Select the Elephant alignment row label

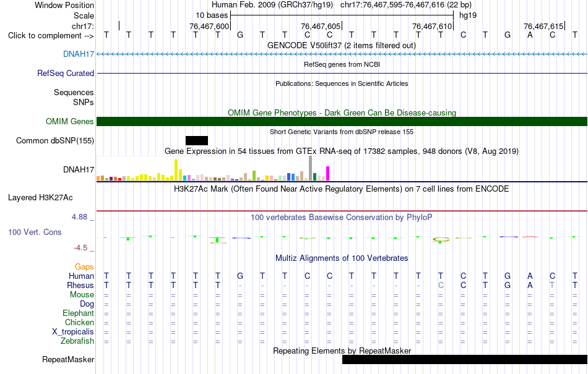[x=79, y=313]
